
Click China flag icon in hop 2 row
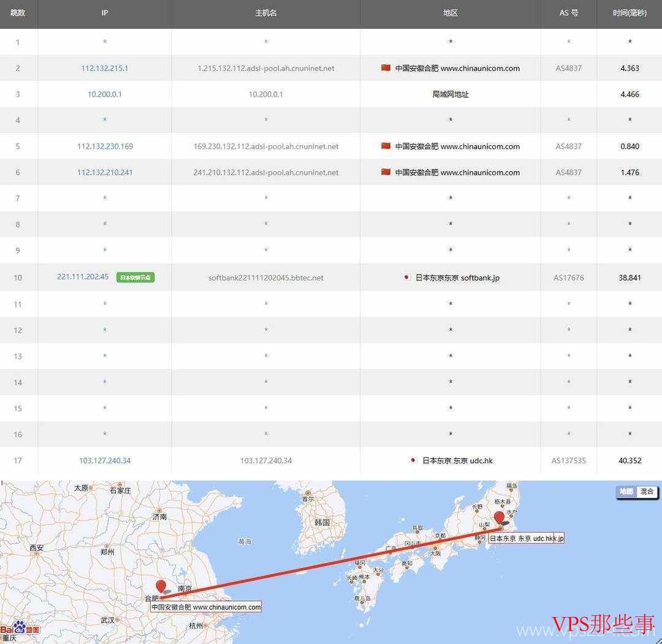pyautogui.click(x=386, y=67)
